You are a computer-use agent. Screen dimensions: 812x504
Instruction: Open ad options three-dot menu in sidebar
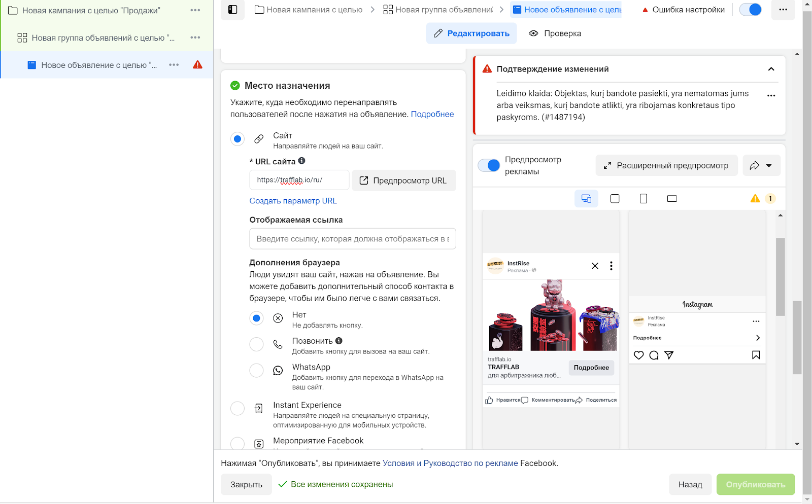coord(174,65)
